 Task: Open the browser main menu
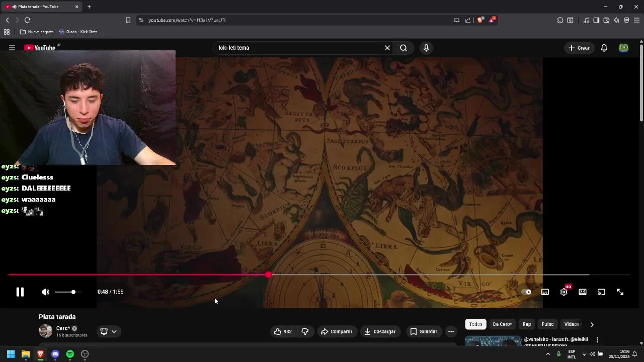tap(637, 20)
